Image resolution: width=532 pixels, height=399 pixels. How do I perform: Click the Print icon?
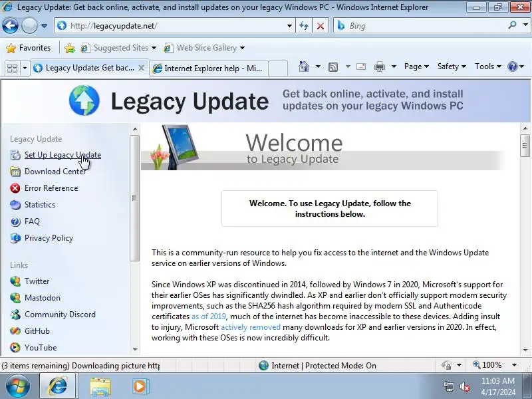pyautogui.click(x=380, y=67)
